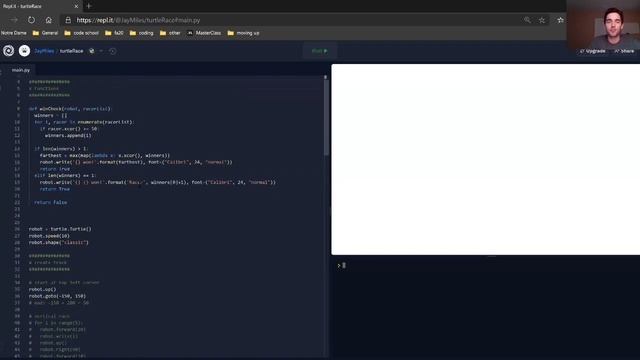Go to the browser home page

click(x=49, y=20)
